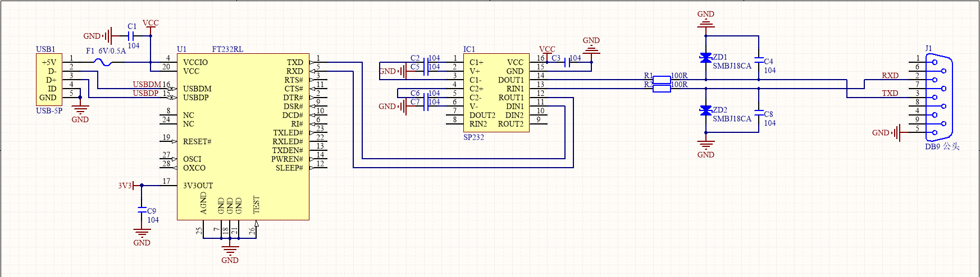The image size is (980, 277).
Task: Select the F1 fuse symbol
Action: coord(103,62)
